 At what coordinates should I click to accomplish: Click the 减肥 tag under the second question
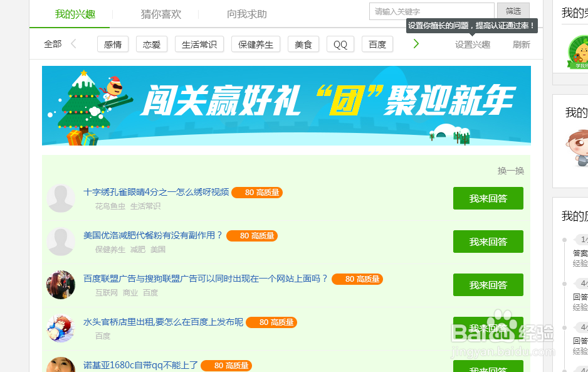(138, 249)
